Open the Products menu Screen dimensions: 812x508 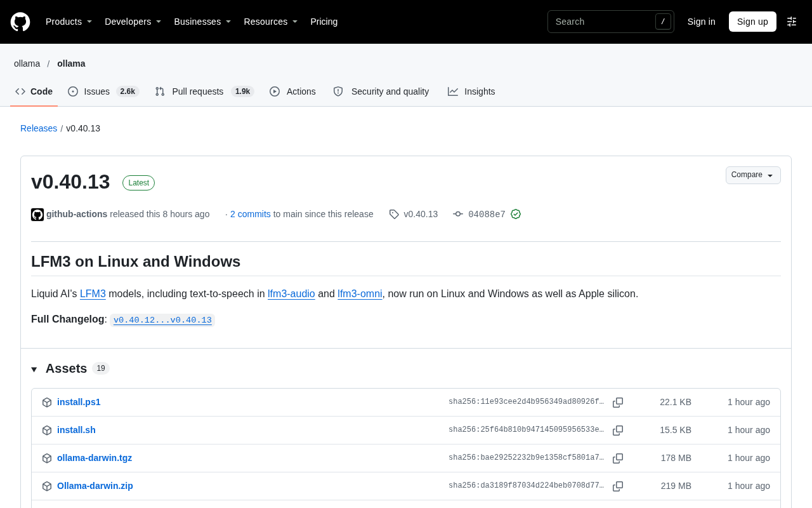(69, 22)
